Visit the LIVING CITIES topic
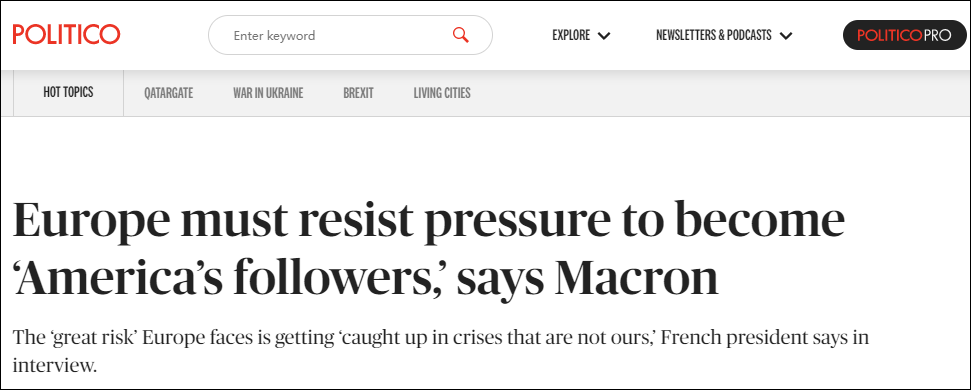 click(x=442, y=93)
